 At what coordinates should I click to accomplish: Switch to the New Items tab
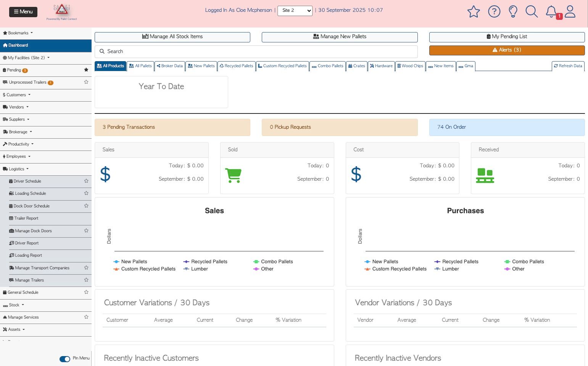pyautogui.click(x=441, y=66)
